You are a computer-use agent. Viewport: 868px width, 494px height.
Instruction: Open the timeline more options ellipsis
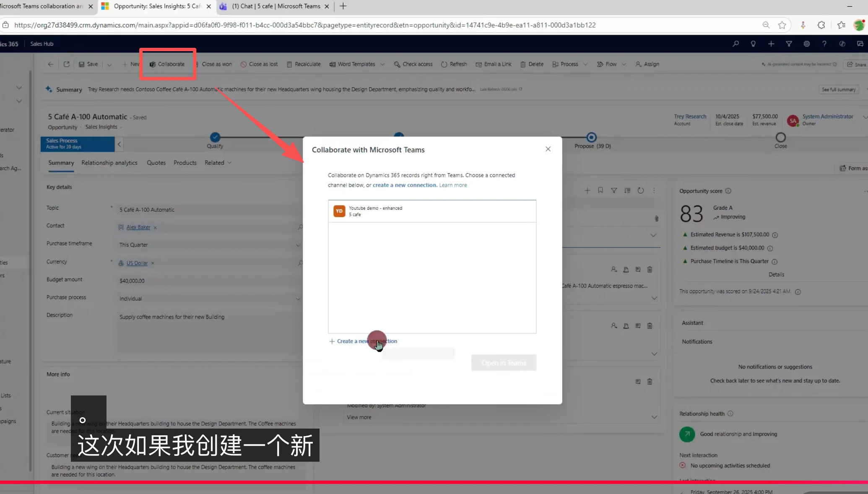pyautogui.click(x=654, y=190)
